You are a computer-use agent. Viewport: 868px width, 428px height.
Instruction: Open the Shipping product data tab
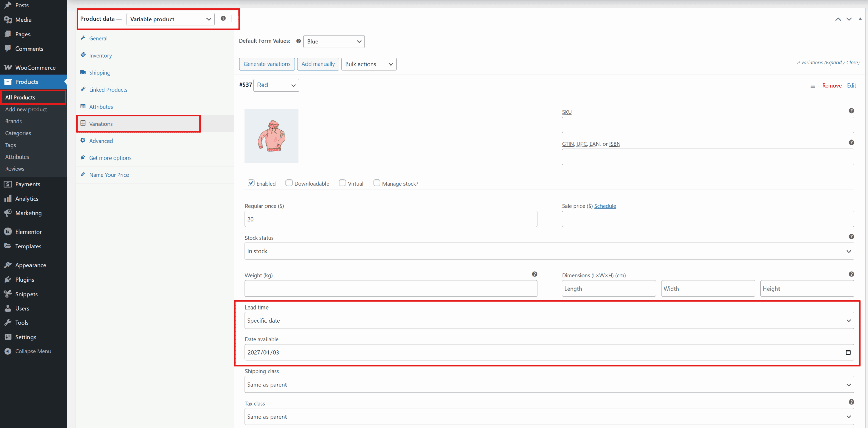click(x=155, y=72)
